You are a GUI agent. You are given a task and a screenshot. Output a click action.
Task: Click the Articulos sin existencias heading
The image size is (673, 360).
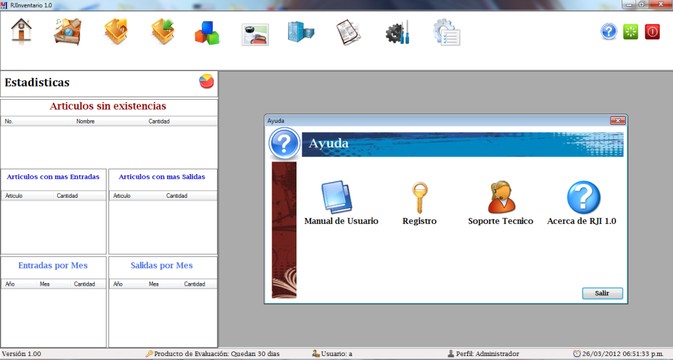[x=108, y=106]
